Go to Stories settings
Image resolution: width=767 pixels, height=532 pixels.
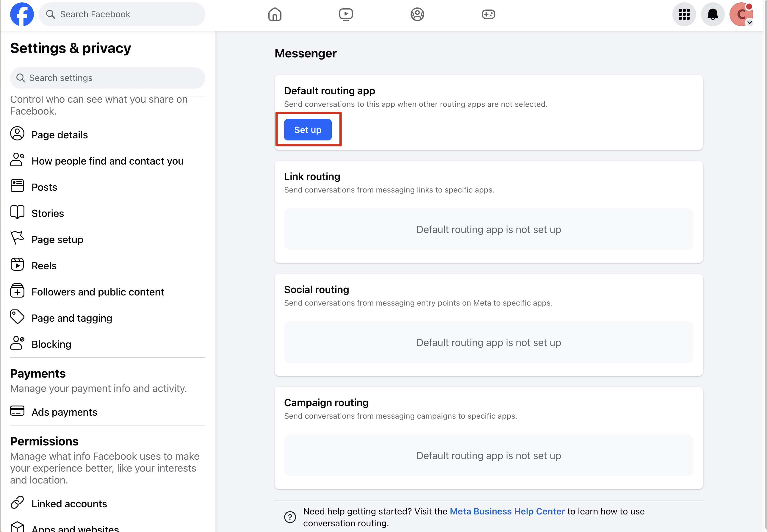[x=108, y=213]
